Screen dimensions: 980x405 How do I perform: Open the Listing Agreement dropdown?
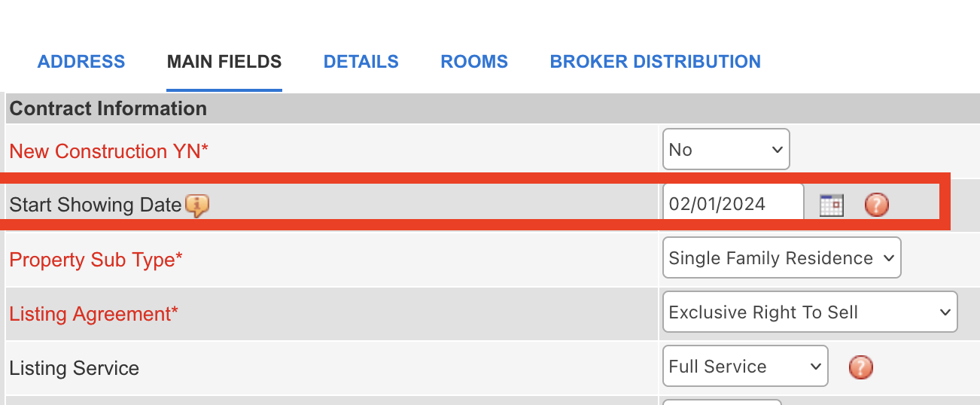[810, 312]
